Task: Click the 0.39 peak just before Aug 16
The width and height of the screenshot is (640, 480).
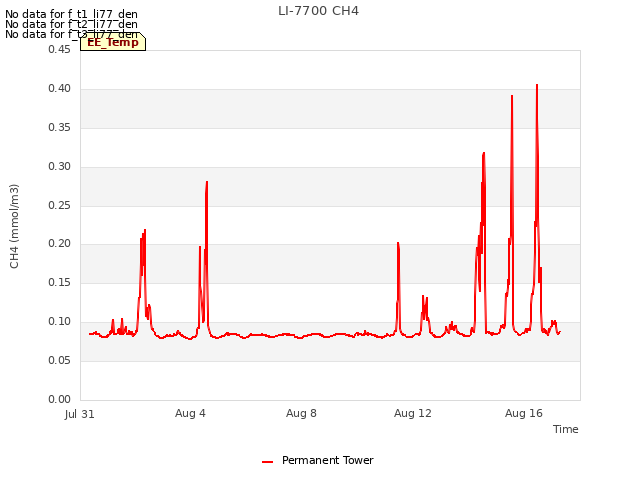Action: tap(512, 96)
